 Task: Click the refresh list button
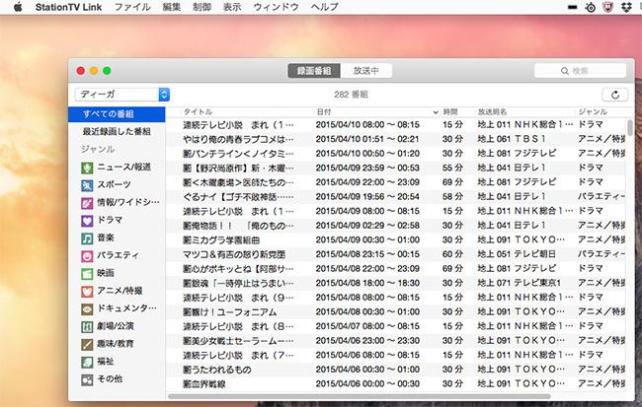pyautogui.click(x=615, y=95)
